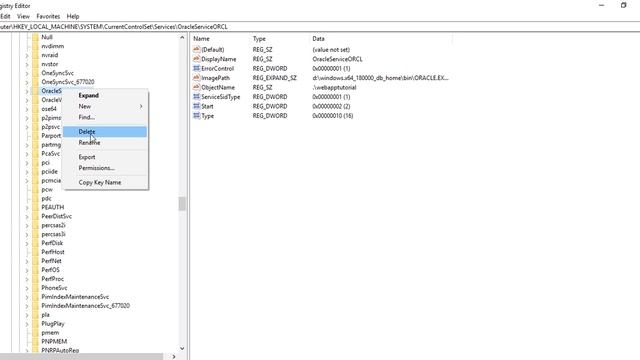Click the OneSyncSvc key folder icon

pos(35,73)
